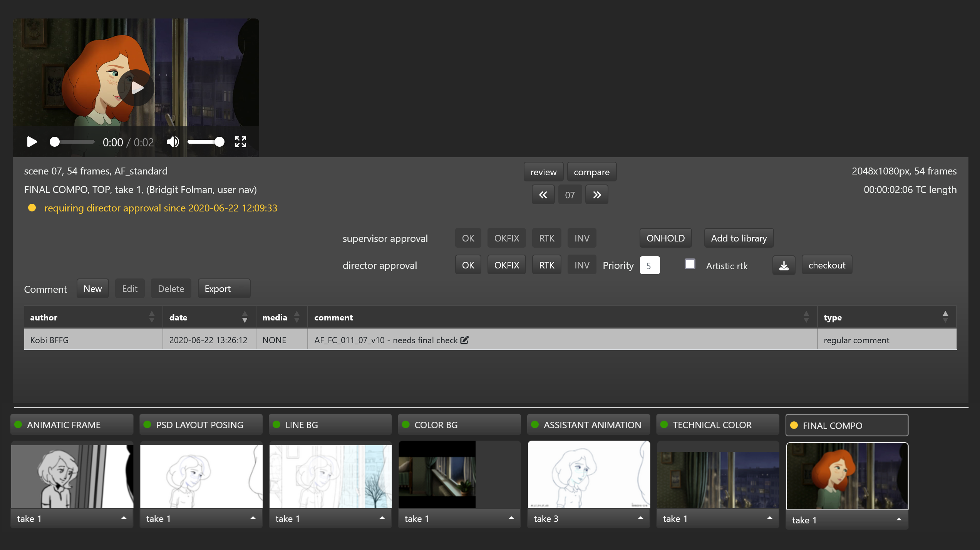
Task: Mute the video with the speaker icon
Action: [173, 142]
